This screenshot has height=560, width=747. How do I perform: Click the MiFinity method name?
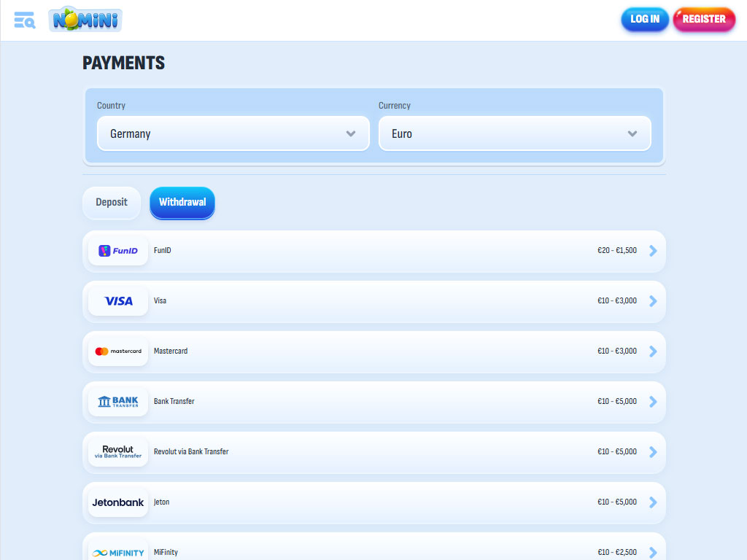point(166,553)
